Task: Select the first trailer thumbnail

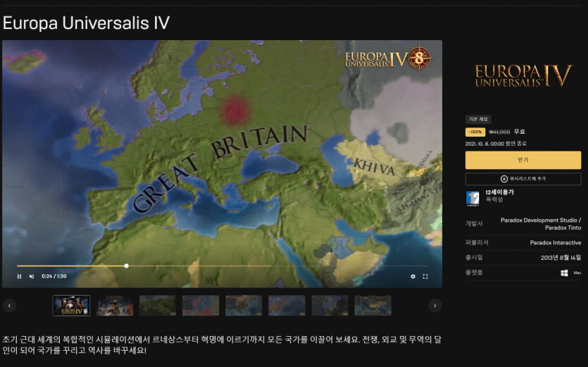Action: pyautogui.click(x=71, y=306)
